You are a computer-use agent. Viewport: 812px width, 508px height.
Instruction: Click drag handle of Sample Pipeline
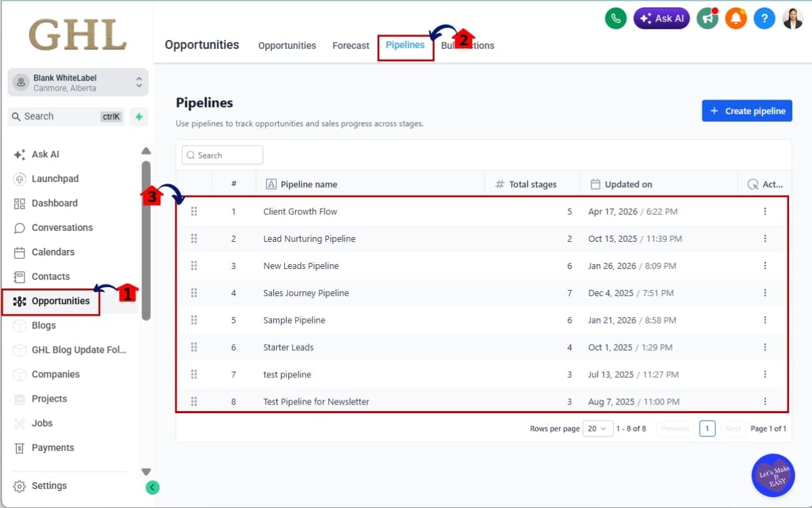coord(194,320)
